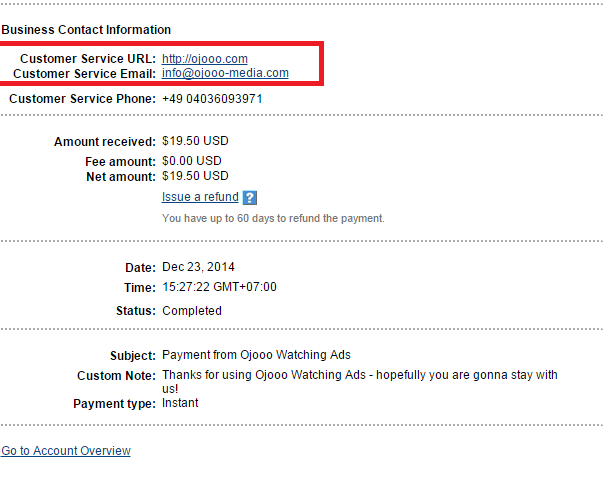Click the Business Contact Information heading

click(x=86, y=30)
